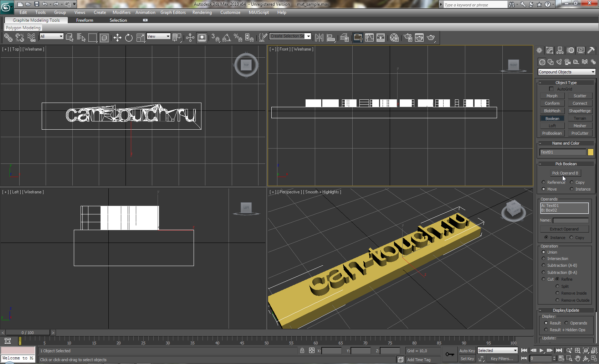This screenshot has height=364, width=599.
Task: Click the Toggle Set Key Mode key icon
Action: tap(450, 354)
